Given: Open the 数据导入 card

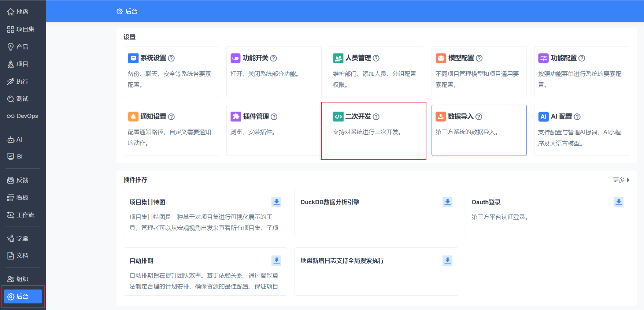Looking at the screenshot, I should point(479,130).
